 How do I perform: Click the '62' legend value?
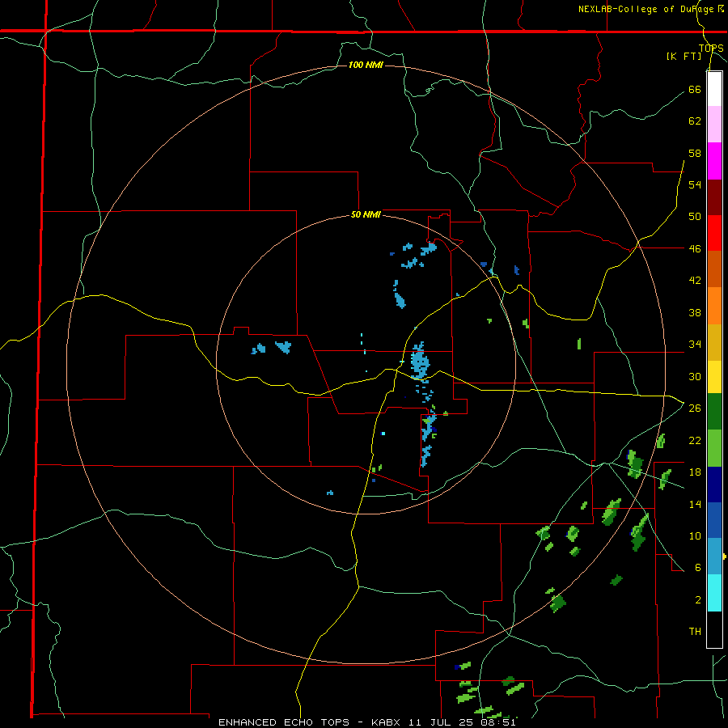[695, 121]
